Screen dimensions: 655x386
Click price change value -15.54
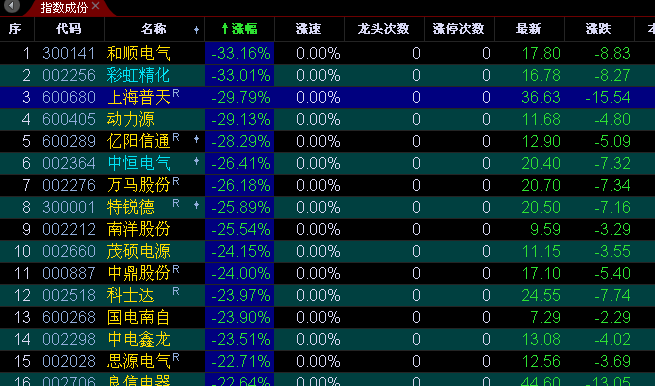pos(608,97)
